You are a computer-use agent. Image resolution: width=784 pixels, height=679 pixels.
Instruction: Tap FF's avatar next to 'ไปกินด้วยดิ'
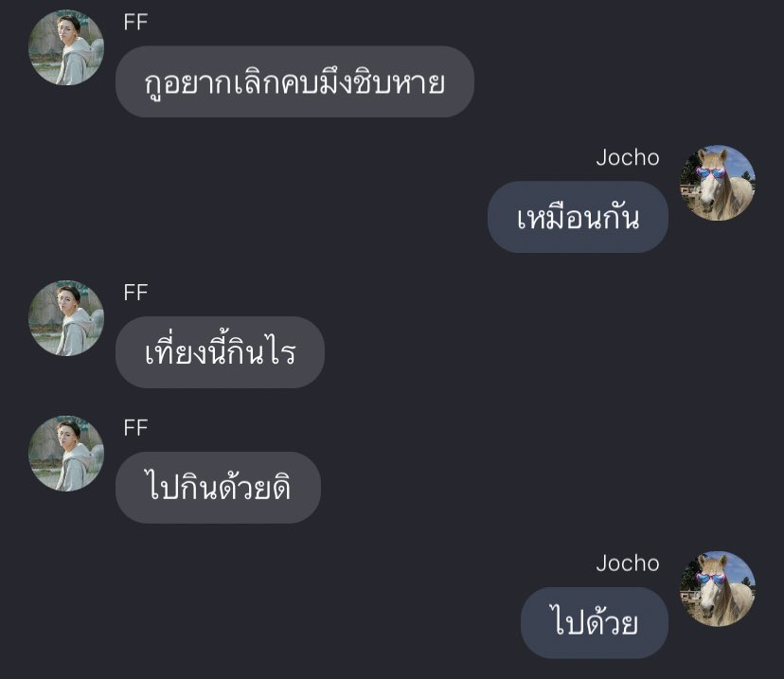[66, 454]
